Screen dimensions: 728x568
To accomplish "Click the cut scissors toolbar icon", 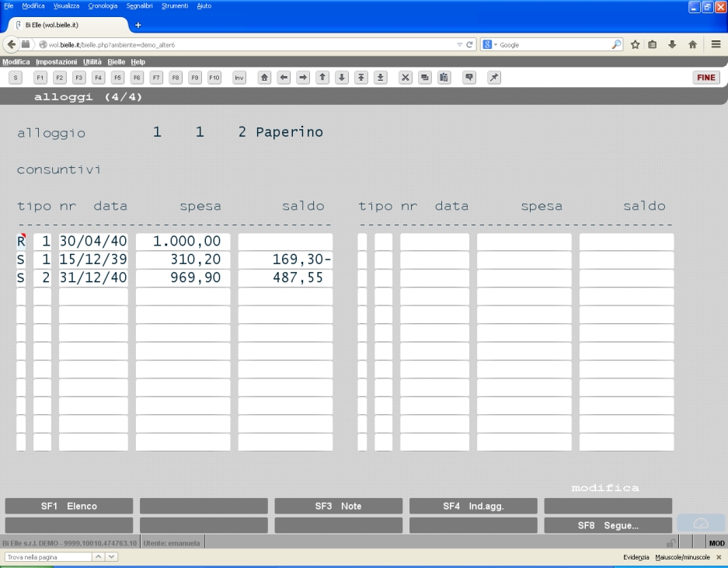I will 406,78.
